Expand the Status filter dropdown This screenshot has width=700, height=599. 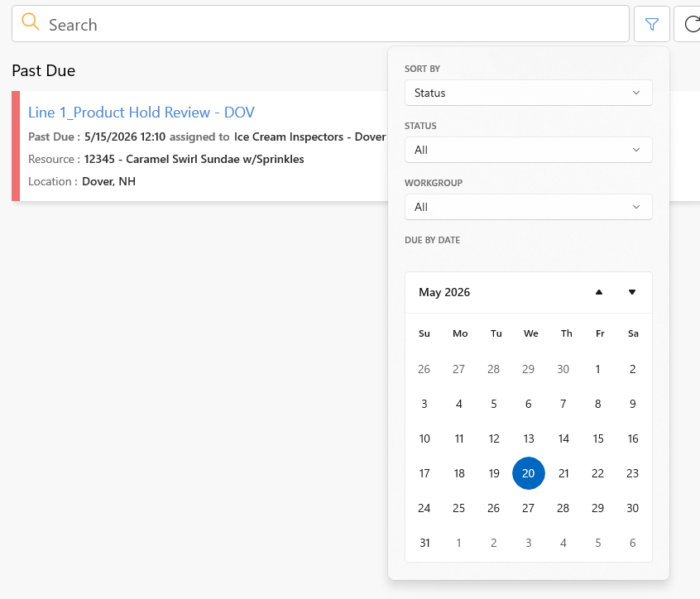(x=529, y=150)
